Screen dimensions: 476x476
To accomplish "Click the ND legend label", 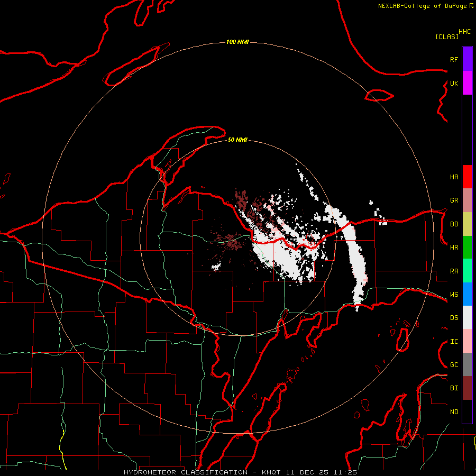I will (454, 412).
